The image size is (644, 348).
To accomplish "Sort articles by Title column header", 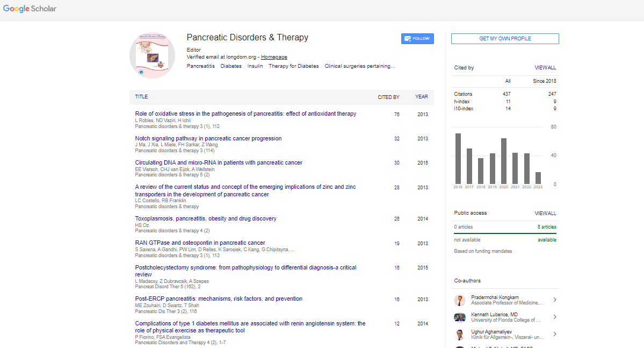I will pos(141,97).
